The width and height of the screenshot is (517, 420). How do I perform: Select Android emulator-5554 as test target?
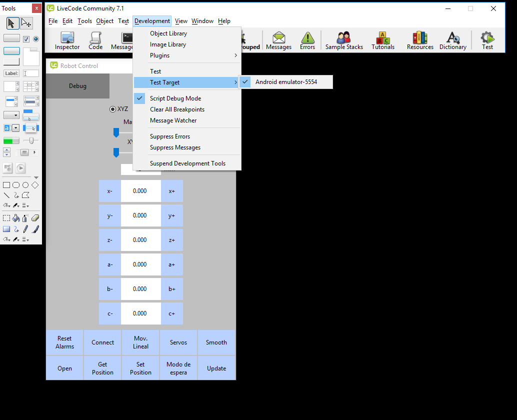coord(286,82)
